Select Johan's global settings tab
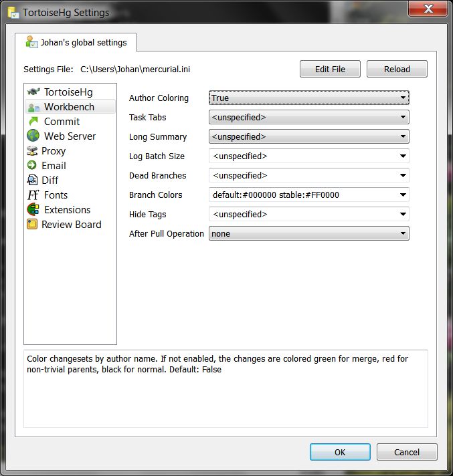 76,42
